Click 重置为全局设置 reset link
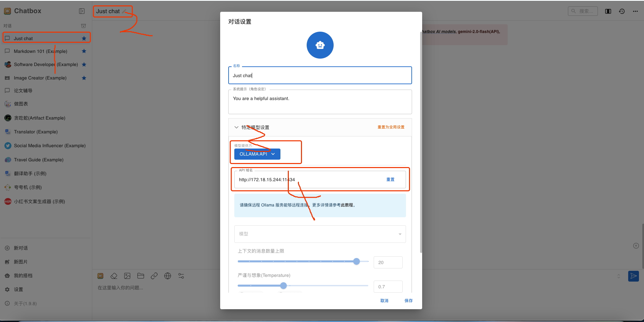Image resolution: width=644 pixels, height=322 pixels. [x=391, y=127]
